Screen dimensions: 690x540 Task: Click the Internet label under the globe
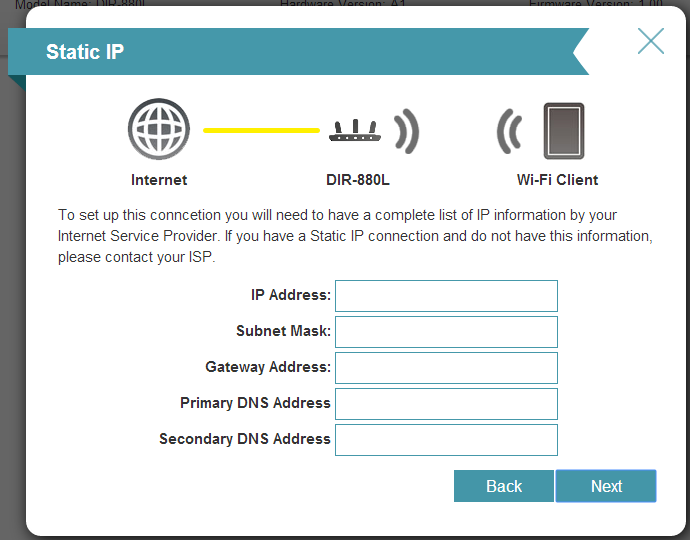[159, 181]
